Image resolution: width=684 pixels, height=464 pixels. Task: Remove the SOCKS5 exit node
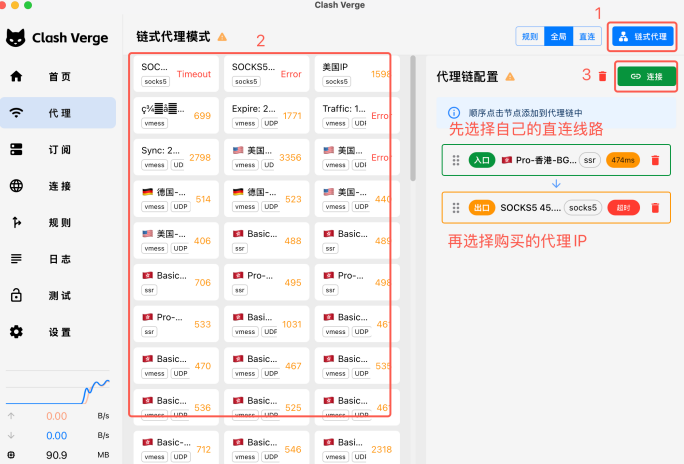tap(655, 208)
